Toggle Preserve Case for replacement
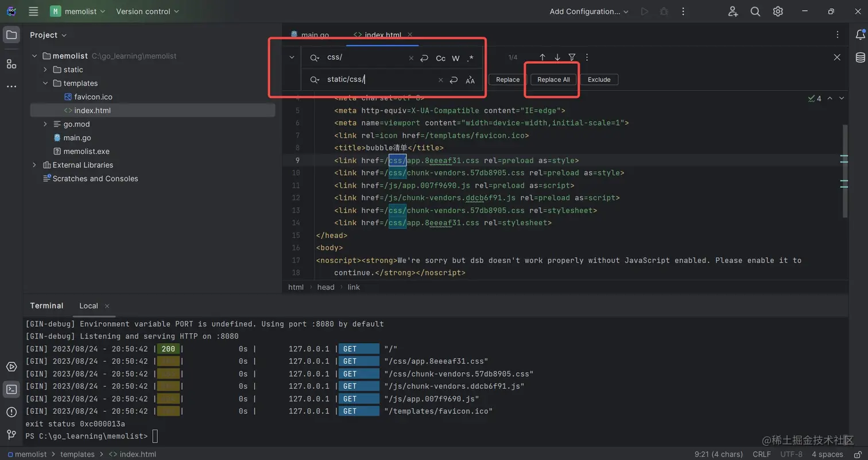 click(470, 80)
